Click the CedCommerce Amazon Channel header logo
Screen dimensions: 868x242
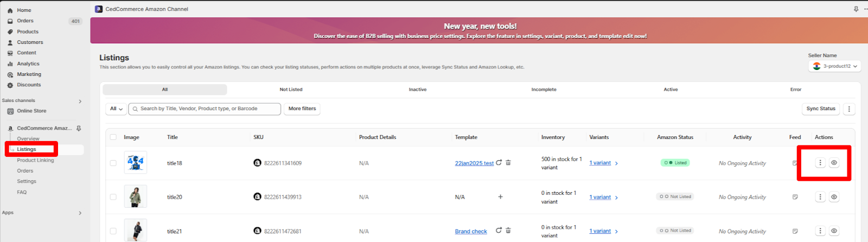98,9
